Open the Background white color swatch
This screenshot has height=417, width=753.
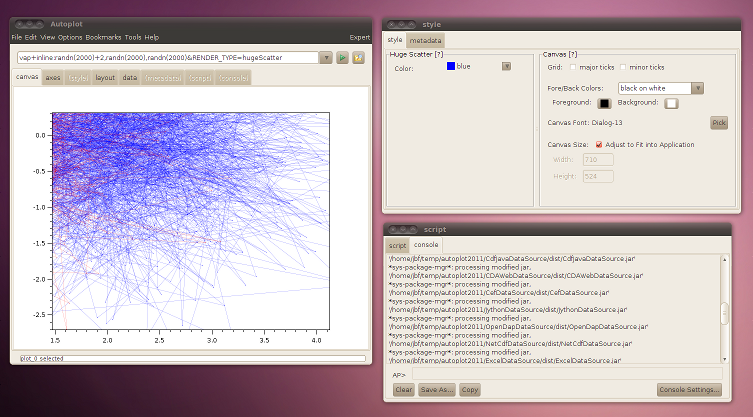[671, 103]
